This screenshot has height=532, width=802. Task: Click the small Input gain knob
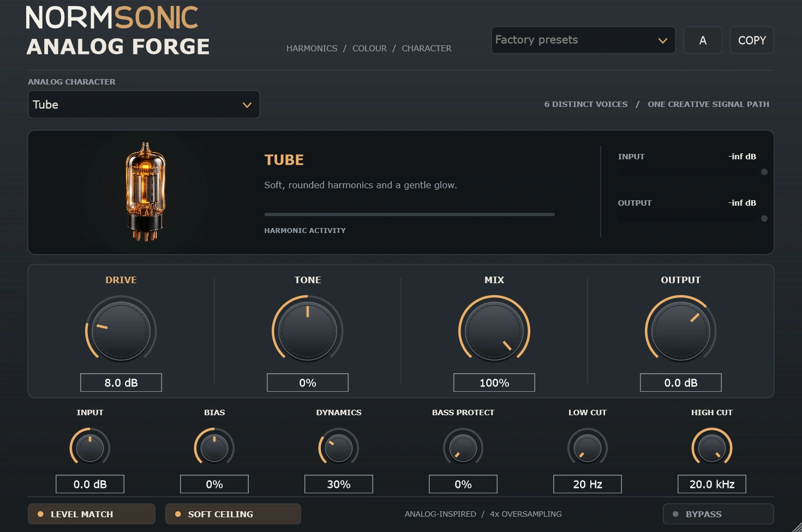90,448
